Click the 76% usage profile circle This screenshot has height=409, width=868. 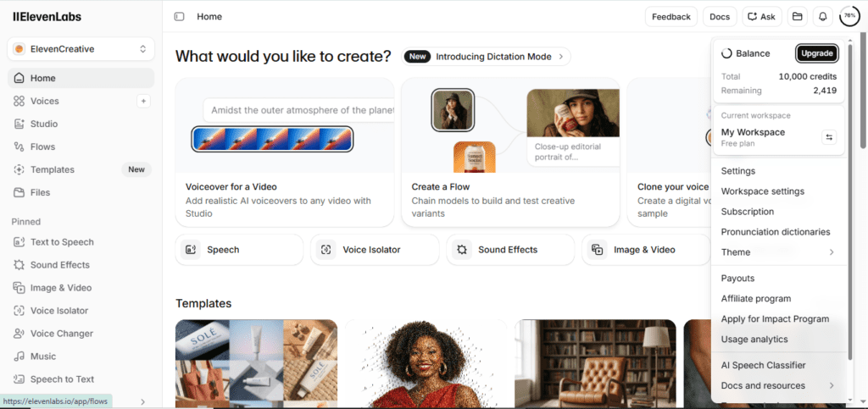point(849,16)
